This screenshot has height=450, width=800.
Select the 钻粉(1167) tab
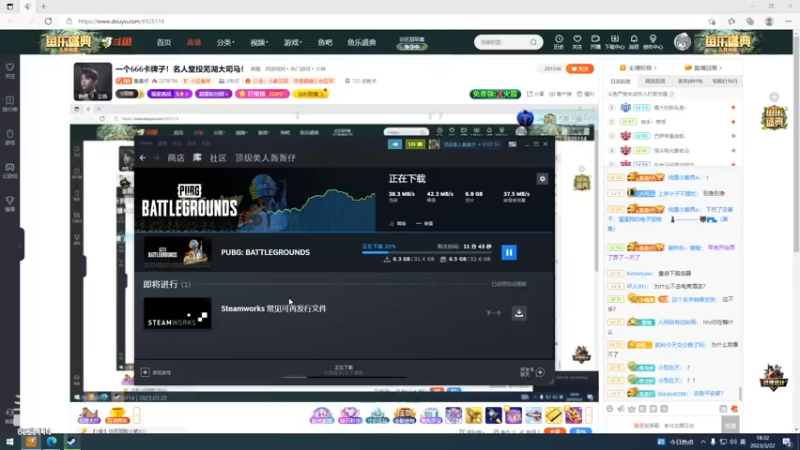click(x=724, y=81)
